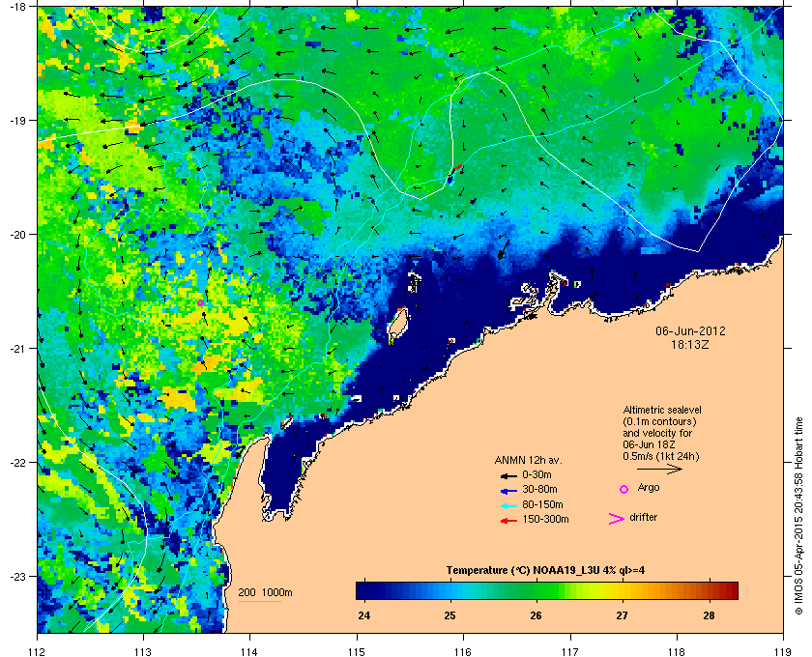Click the ANMN 12h av. legend heading

pyautogui.click(x=528, y=460)
